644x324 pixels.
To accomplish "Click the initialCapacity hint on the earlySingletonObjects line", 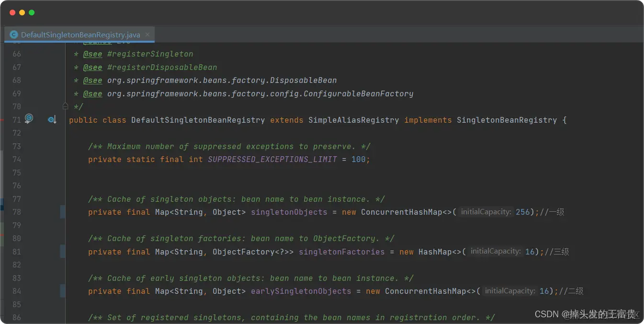I will point(510,291).
